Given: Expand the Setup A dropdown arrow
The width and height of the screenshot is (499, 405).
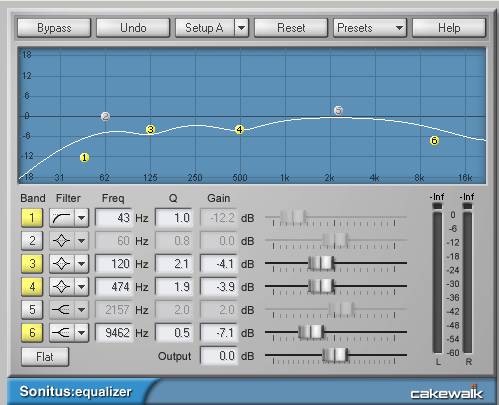Looking at the screenshot, I should pyautogui.click(x=242, y=28).
